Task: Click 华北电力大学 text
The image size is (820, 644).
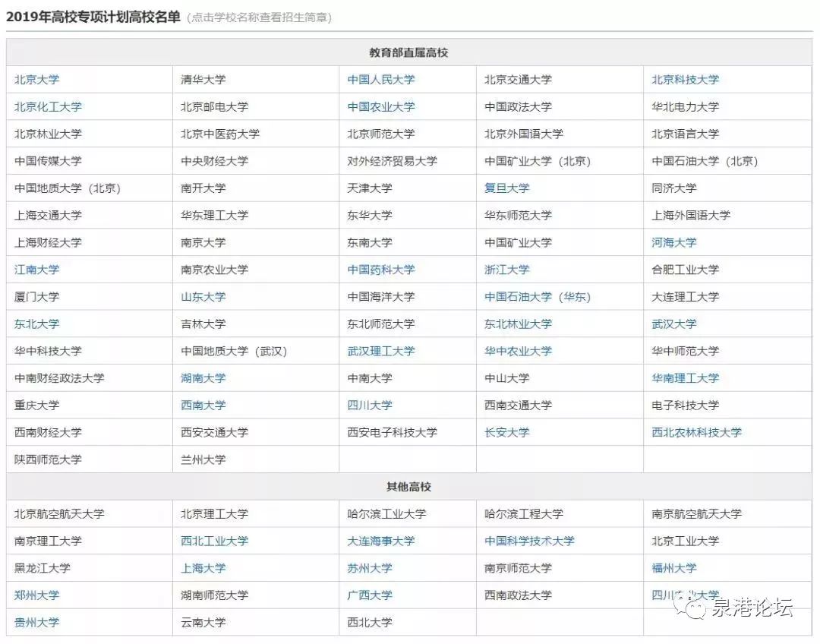Action: [x=685, y=107]
